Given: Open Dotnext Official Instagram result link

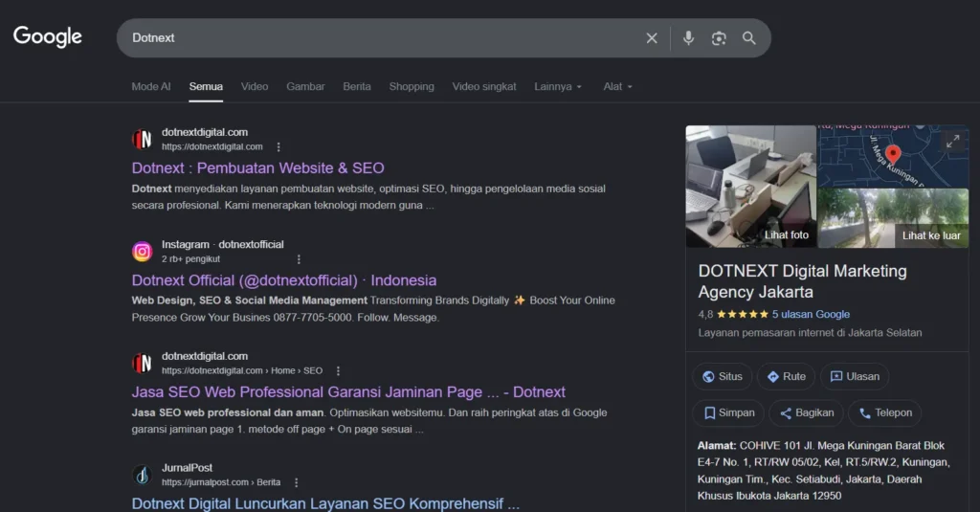Looking at the screenshot, I should (x=283, y=280).
